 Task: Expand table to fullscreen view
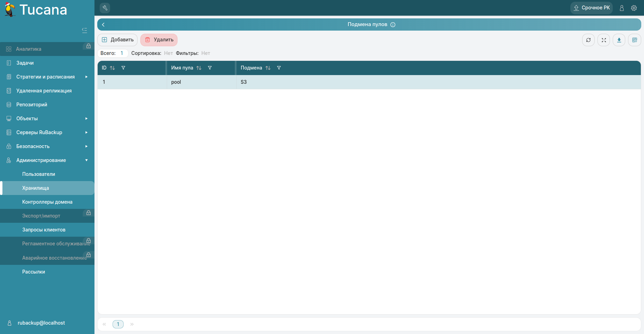[603, 40]
